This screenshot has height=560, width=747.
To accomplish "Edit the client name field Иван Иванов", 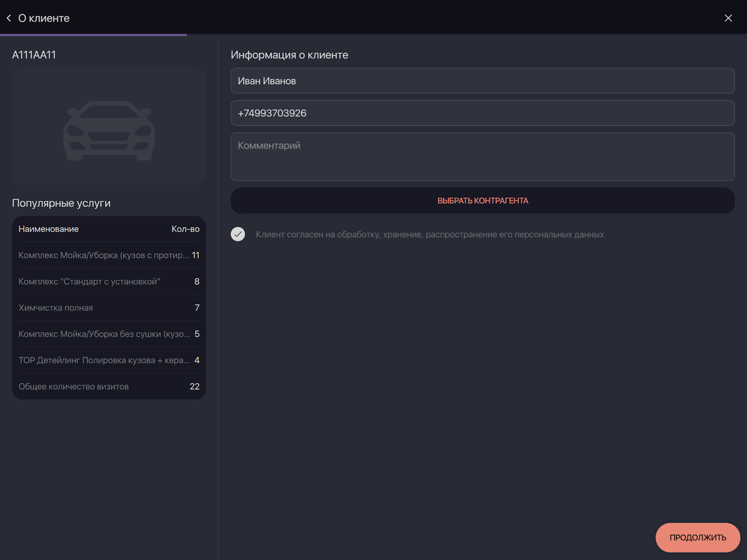I will pos(482,81).
